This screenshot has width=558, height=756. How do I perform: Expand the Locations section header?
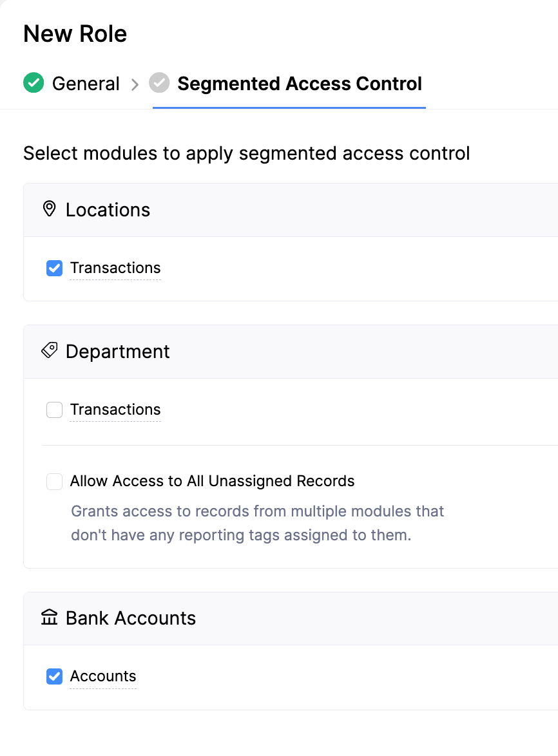click(x=108, y=209)
